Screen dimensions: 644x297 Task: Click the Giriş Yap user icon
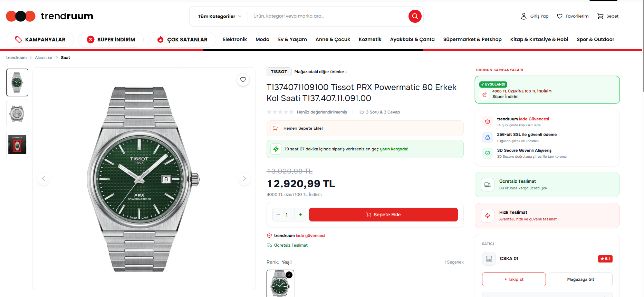(x=524, y=16)
